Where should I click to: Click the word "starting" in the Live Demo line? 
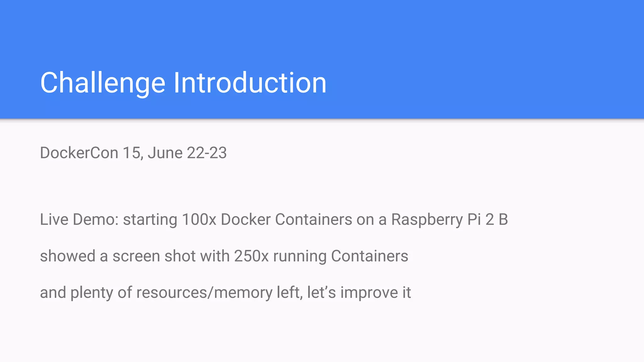click(x=150, y=220)
